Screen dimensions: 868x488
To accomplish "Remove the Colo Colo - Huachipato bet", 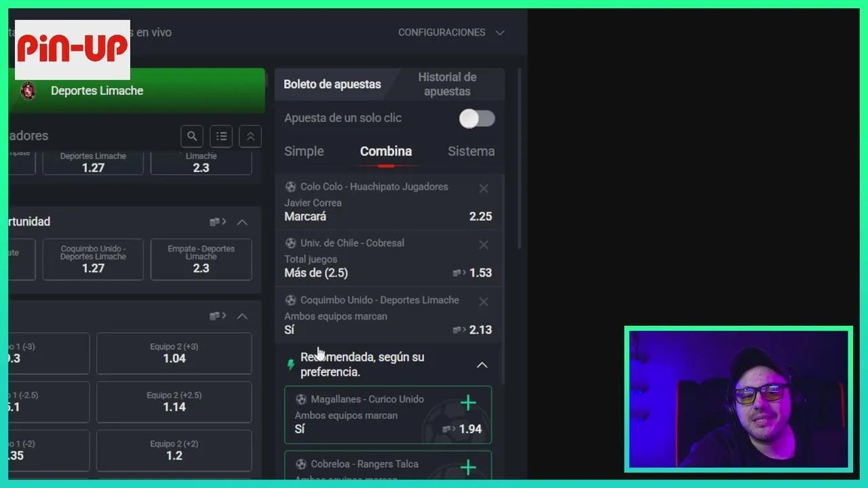I will coord(484,188).
